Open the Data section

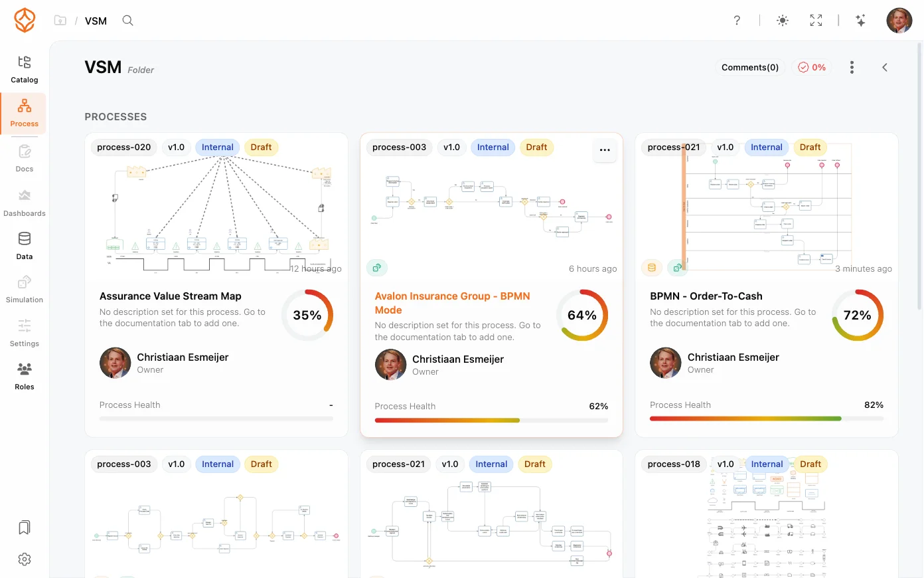pos(25,246)
